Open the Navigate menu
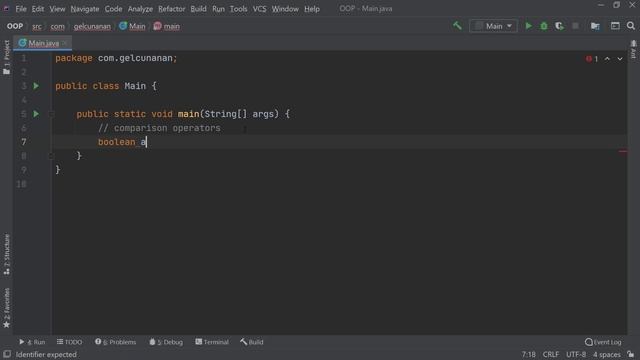This screenshot has width=640, height=360. pyautogui.click(x=84, y=9)
